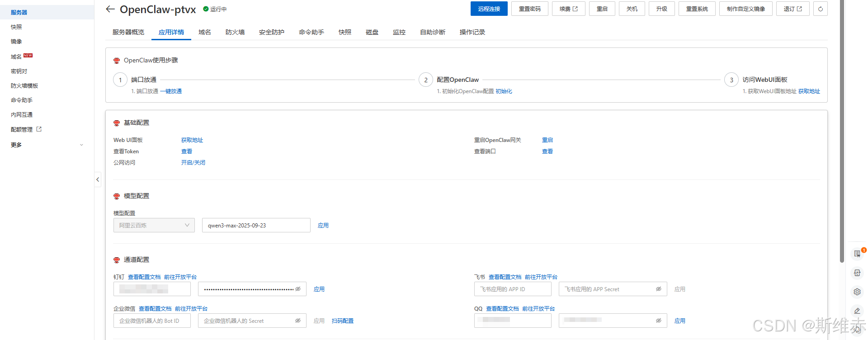Open the 域名 tab
868x340 pixels.
click(x=205, y=32)
